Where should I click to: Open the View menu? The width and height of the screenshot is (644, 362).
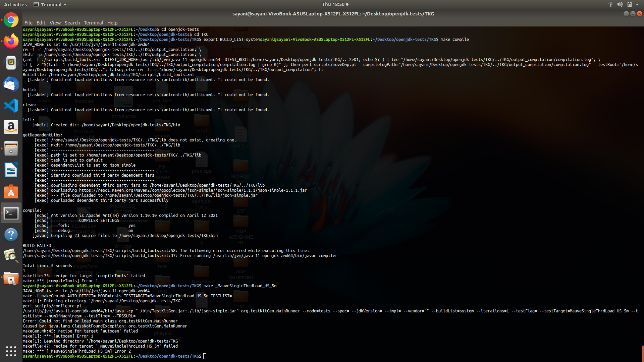click(x=55, y=23)
